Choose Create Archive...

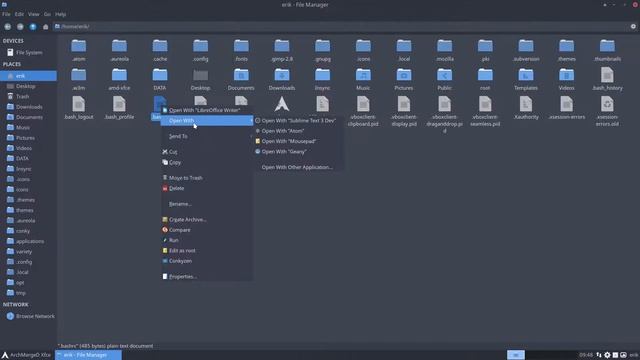coord(207,220)
